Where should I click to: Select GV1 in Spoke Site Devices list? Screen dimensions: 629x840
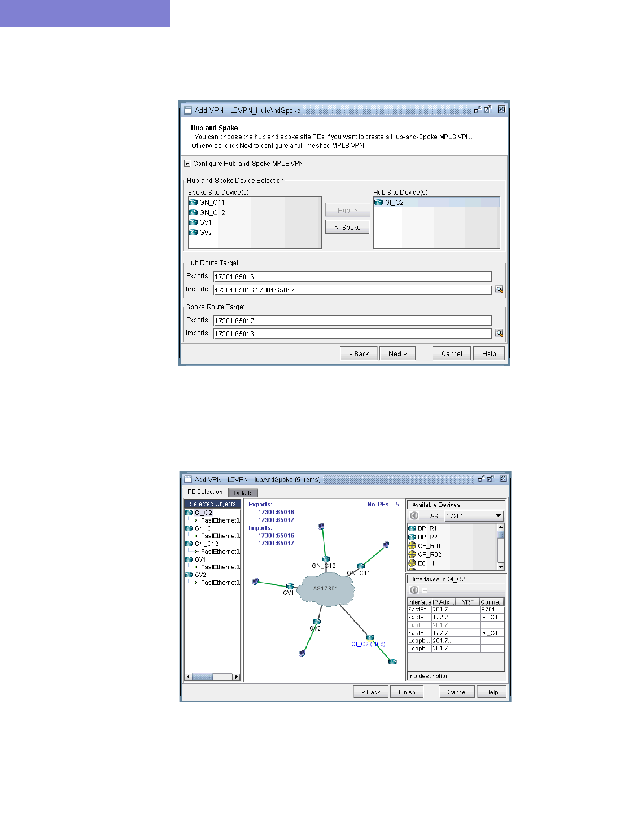pyautogui.click(x=200, y=222)
